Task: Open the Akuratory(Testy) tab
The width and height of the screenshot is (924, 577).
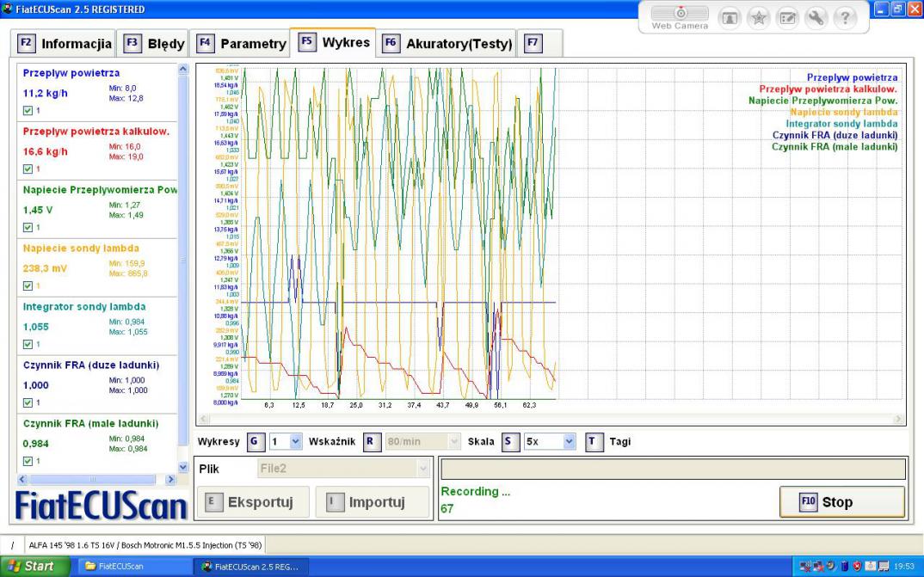Action: pyautogui.click(x=448, y=43)
